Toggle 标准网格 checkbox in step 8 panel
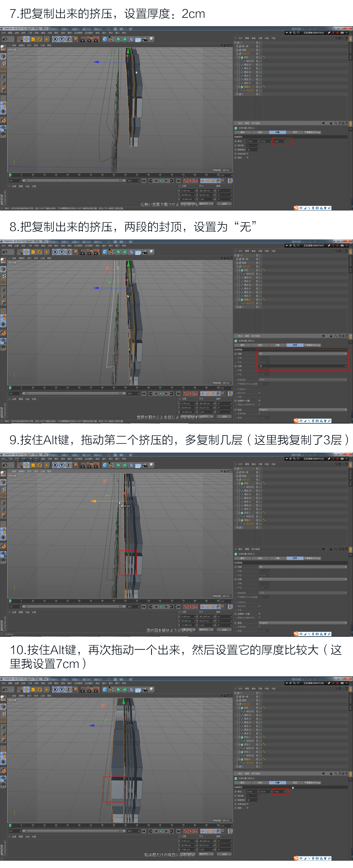The image size is (353, 868). point(259,413)
